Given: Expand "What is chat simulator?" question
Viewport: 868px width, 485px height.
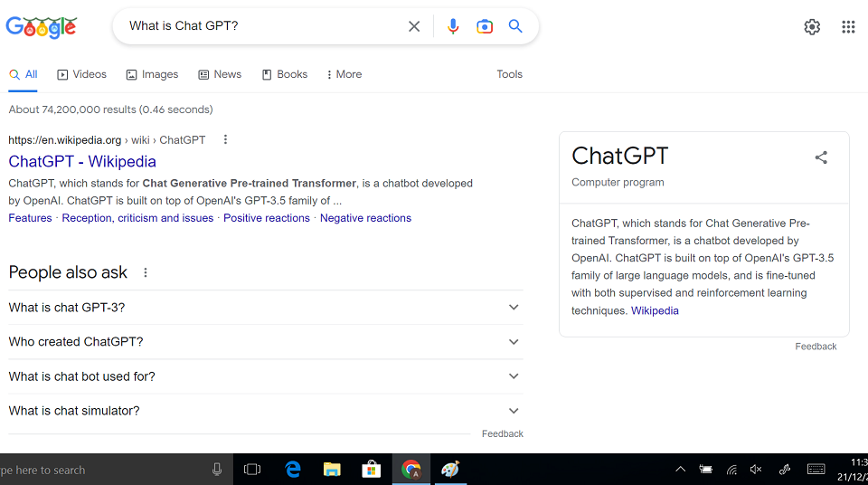Looking at the screenshot, I should pyautogui.click(x=514, y=411).
